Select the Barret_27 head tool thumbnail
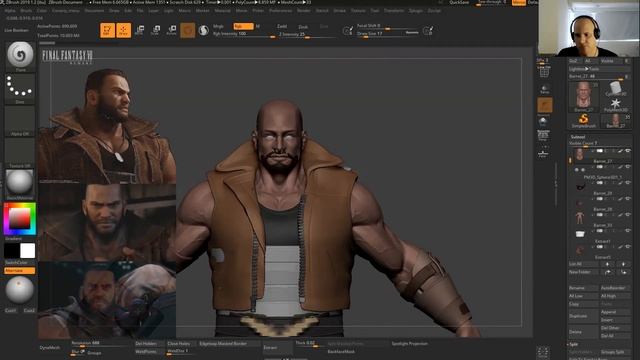640x360 pixels. (x=583, y=96)
